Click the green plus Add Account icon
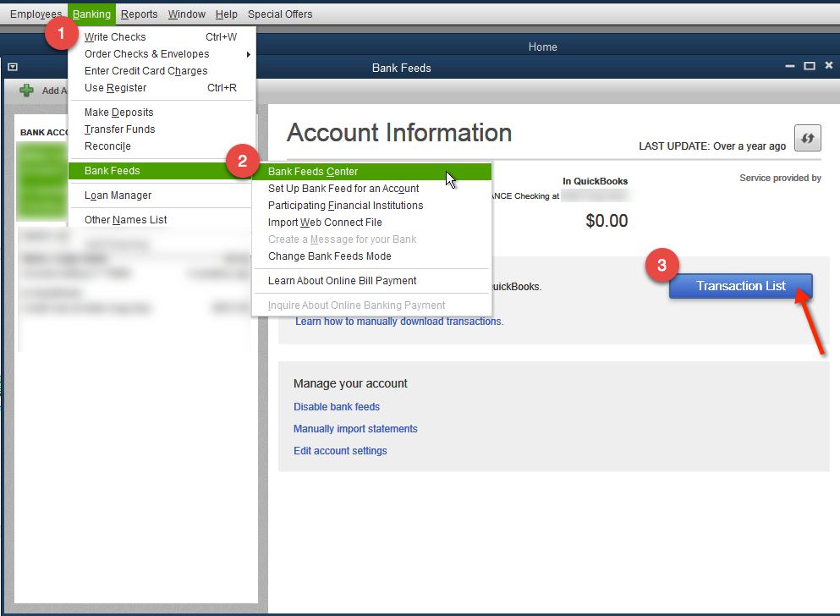This screenshot has width=840, height=616. pos(26,91)
